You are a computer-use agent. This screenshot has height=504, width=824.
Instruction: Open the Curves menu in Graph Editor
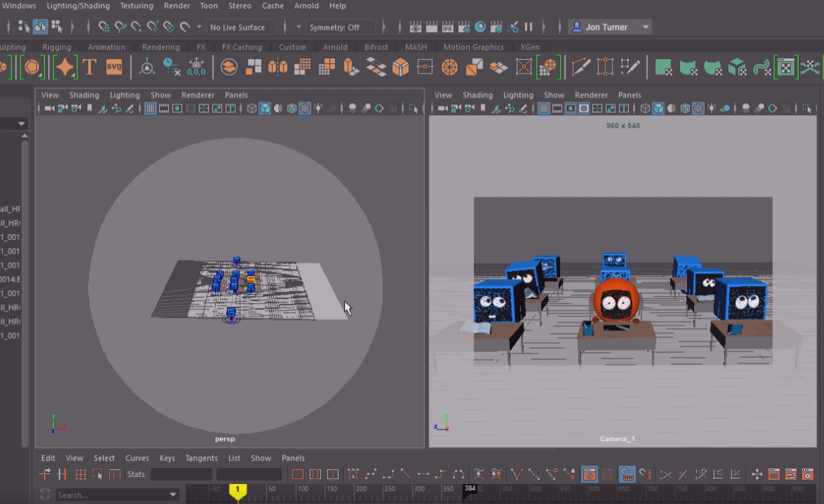coord(137,459)
